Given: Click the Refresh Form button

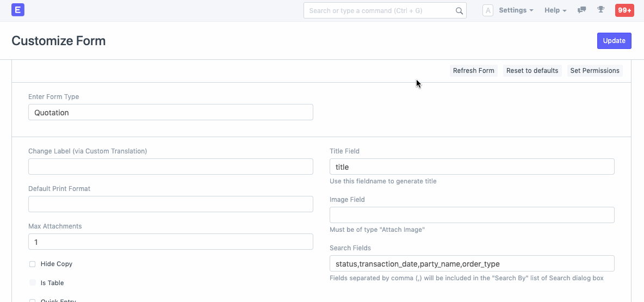Looking at the screenshot, I should [473, 71].
